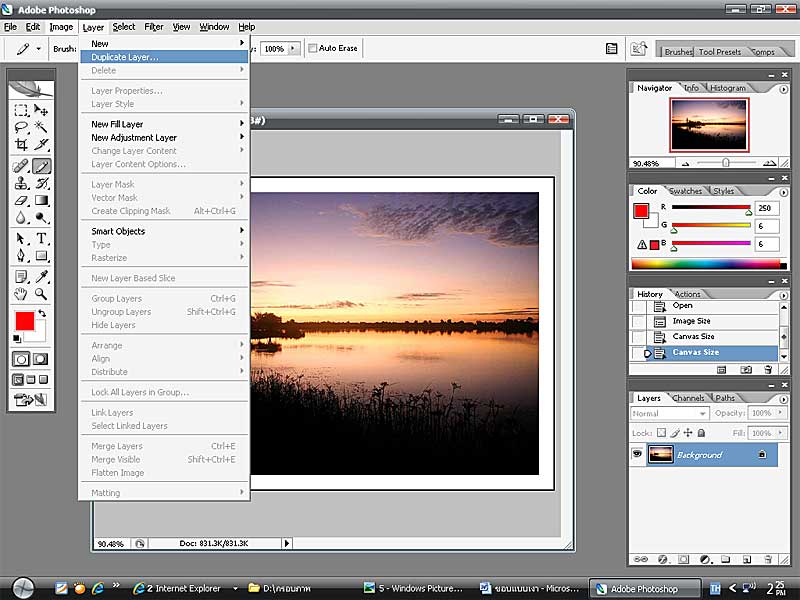Screen dimensions: 800x600
Task: Toggle lock image pixels in Layers
Action: [x=675, y=433]
